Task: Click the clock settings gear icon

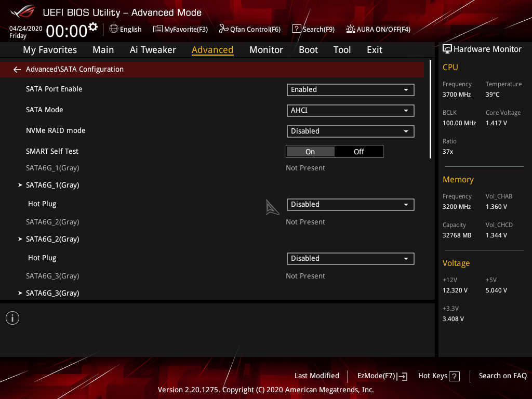Action: 93,27
